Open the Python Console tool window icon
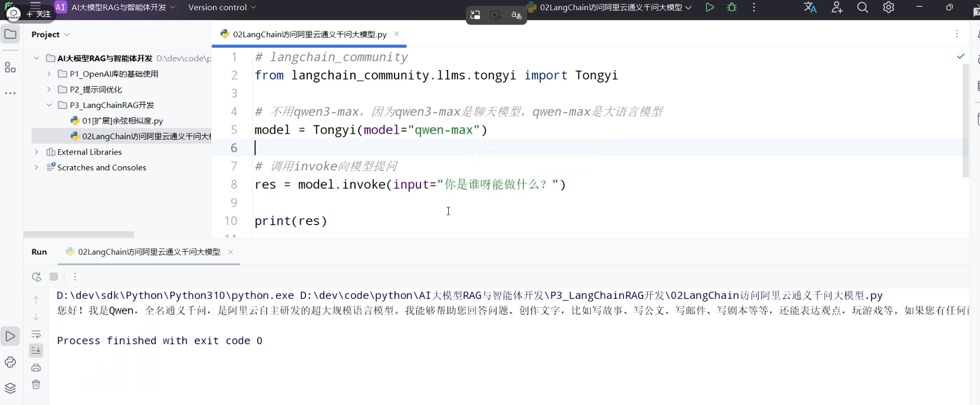Viewport: 980px width, 405px height. pos(10,362)
